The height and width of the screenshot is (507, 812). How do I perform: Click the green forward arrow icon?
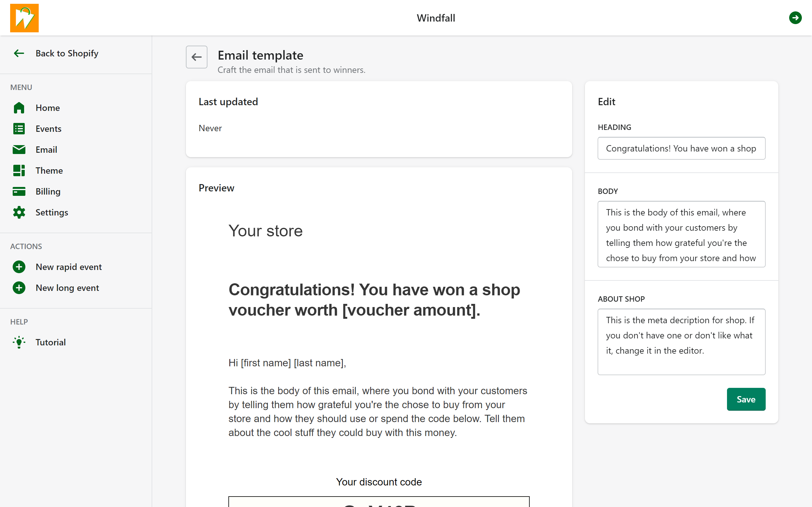point(796,17)
